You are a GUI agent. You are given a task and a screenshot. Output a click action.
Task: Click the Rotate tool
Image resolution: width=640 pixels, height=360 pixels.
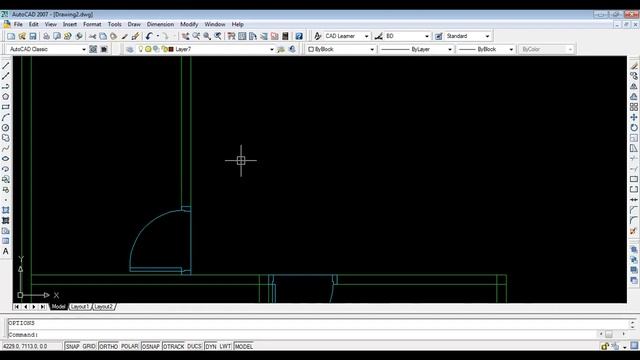tap(633, 128)
